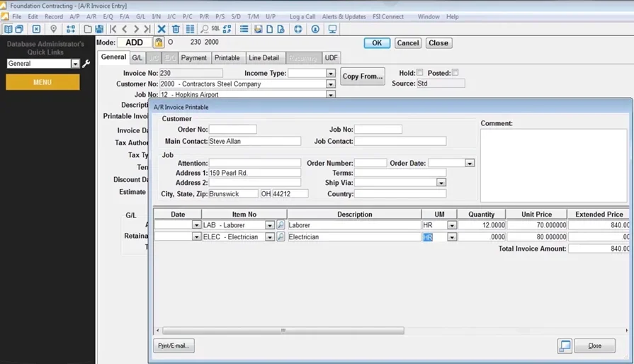Click the Main Contact field with Steve Allan

[254, 141]
